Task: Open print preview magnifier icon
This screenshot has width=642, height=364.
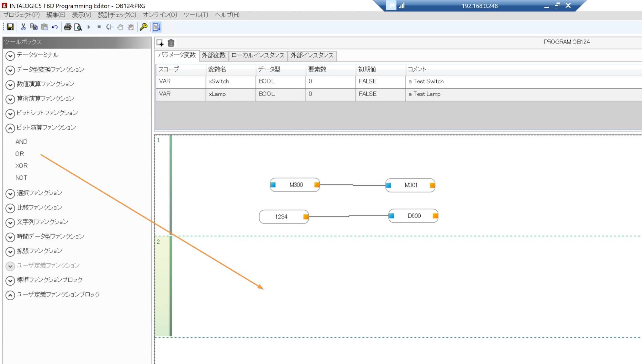Action: pos(78,27)
